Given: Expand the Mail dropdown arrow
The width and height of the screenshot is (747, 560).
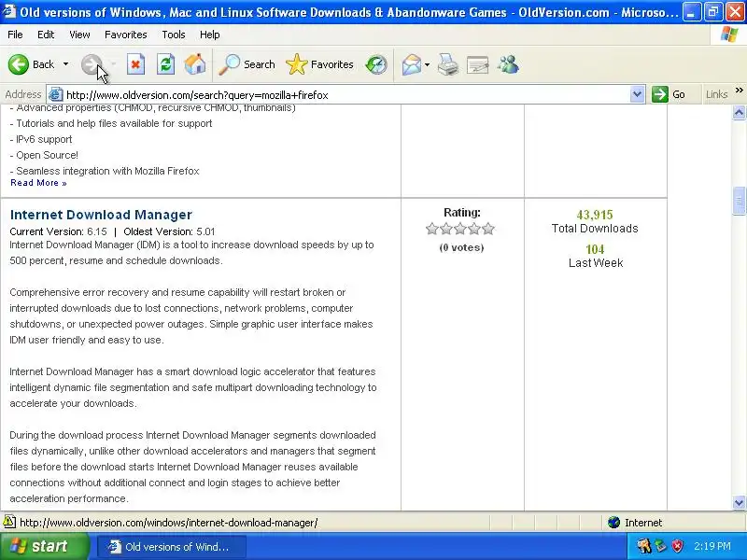Looking at the screenshot, I should (x=427, y=64).
